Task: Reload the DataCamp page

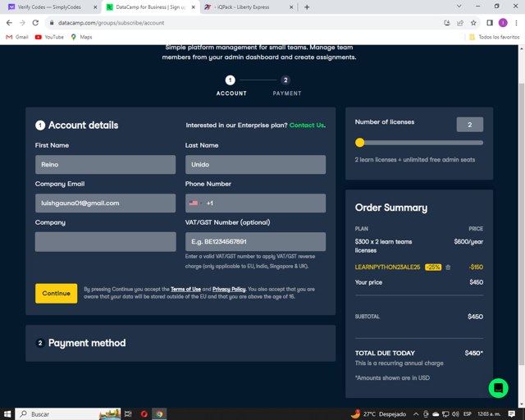Action: point(35,23)
